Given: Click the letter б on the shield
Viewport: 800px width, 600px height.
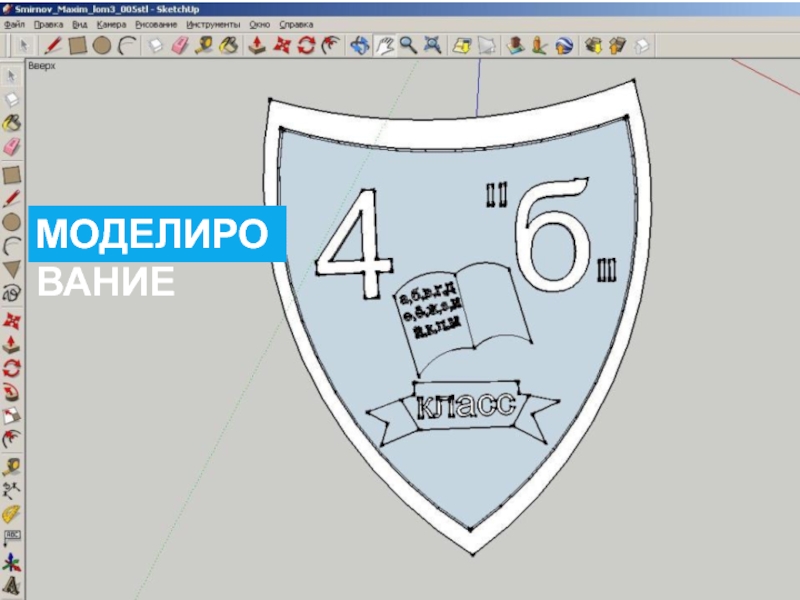Looking at the screenshot, I should tap(552, 235).
